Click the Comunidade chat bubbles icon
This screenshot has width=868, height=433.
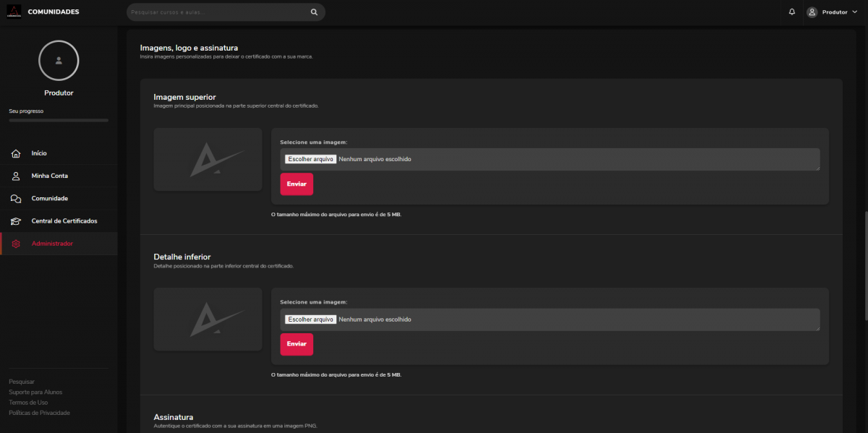[x=16, y=199]
